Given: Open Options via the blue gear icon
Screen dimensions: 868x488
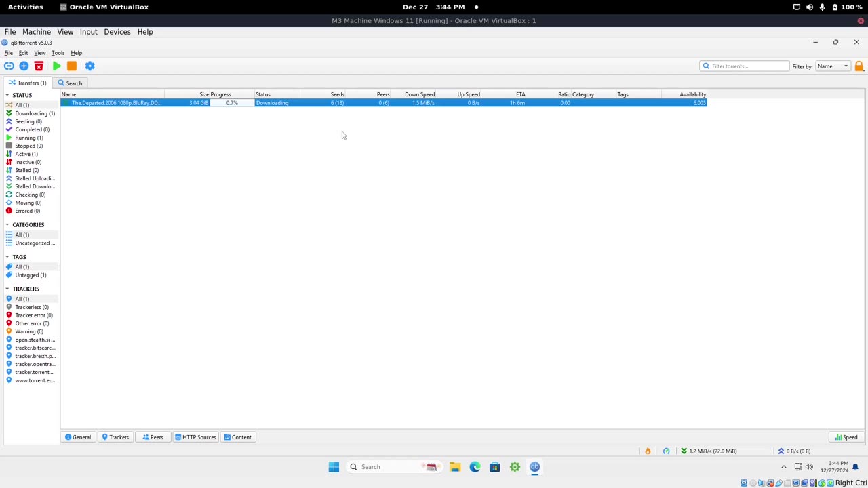Looking at the screenshot, I should pos(90,66).
